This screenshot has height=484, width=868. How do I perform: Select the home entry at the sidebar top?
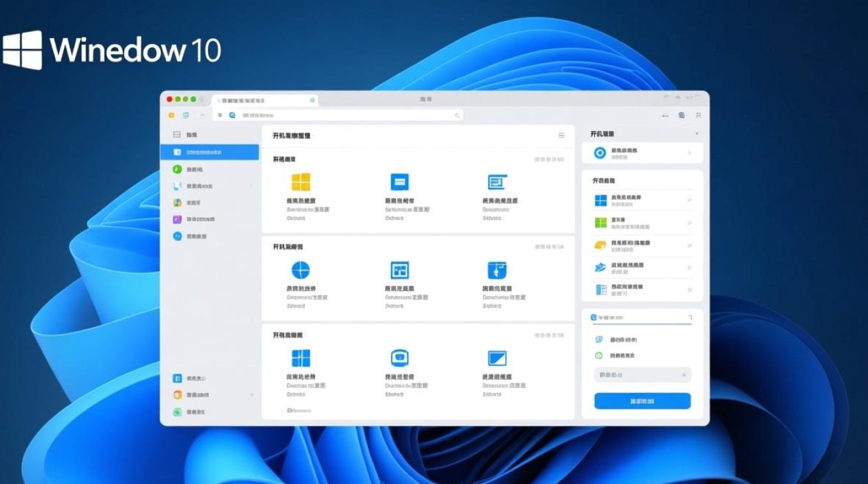(x=187, y=135)
